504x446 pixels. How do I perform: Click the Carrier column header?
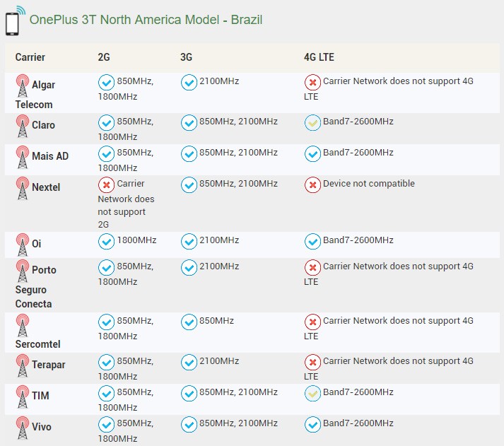pos(30,57)
